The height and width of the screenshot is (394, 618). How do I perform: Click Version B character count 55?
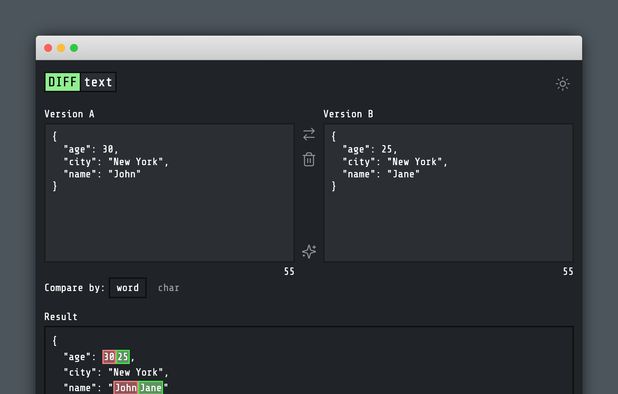click(x=568, y=271)
